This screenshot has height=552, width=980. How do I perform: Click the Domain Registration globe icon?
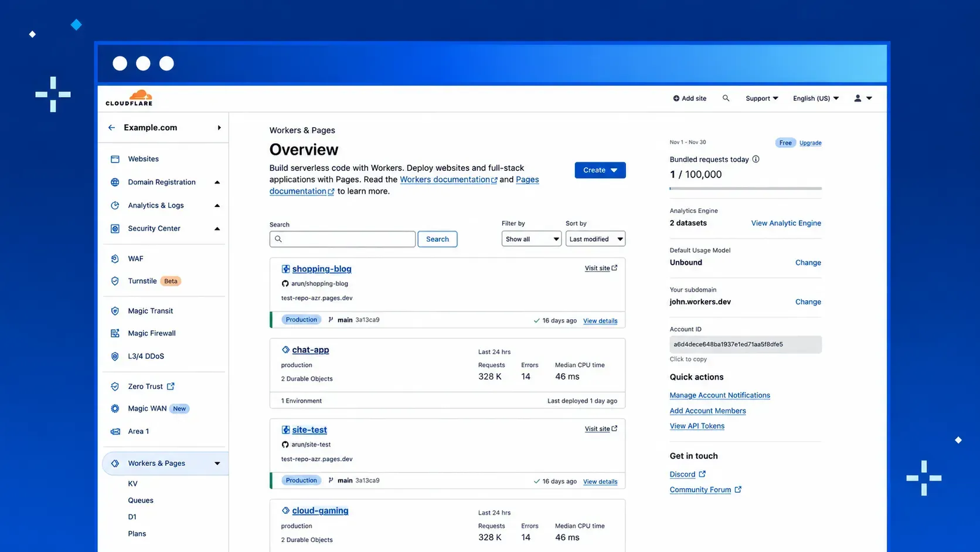tap(115, 182)
